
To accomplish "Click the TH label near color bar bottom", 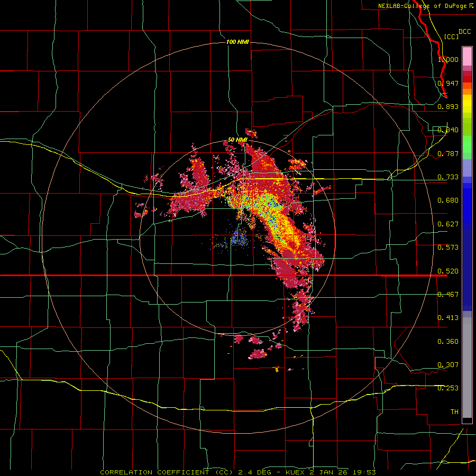I will tap(454, 412).
